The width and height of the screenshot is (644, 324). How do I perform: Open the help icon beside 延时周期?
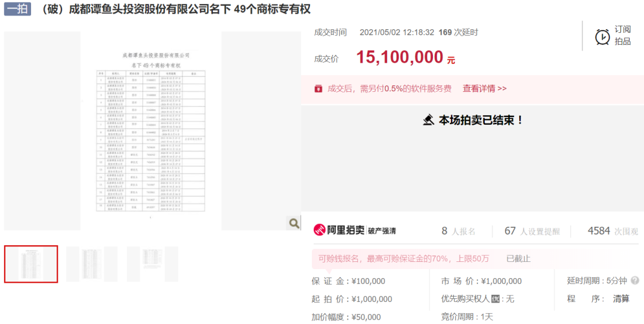click(634, 280)
